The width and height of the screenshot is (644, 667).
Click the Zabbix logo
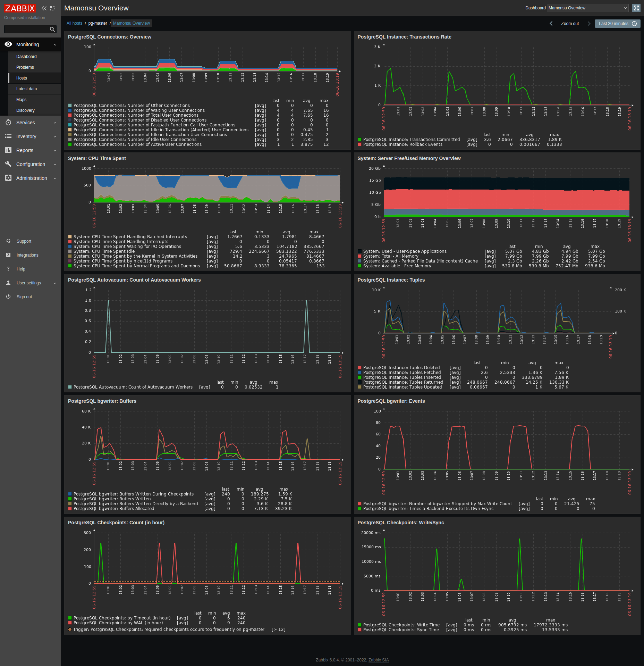[x=20, y=8]
